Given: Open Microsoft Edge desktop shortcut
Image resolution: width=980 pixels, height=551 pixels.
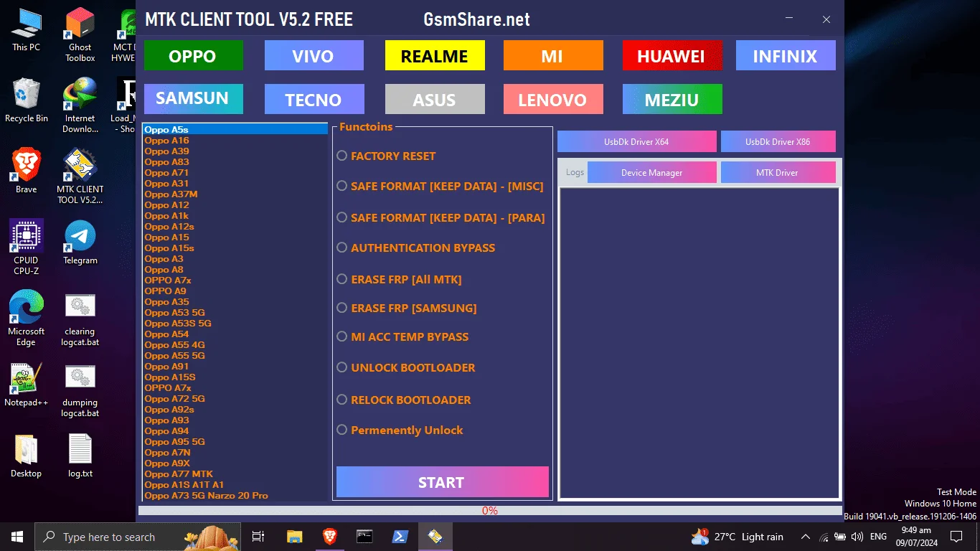Looking at the screenshot, I should tap(26, 319).
